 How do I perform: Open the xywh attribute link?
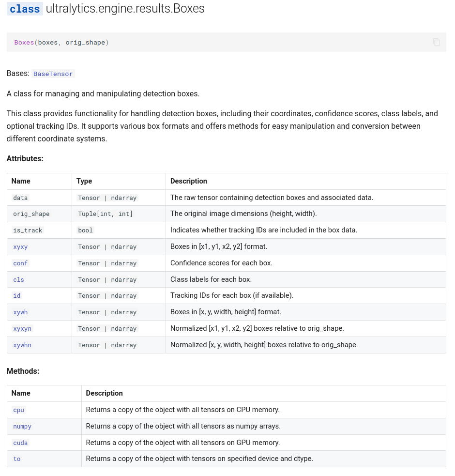(x=20, y=312)
